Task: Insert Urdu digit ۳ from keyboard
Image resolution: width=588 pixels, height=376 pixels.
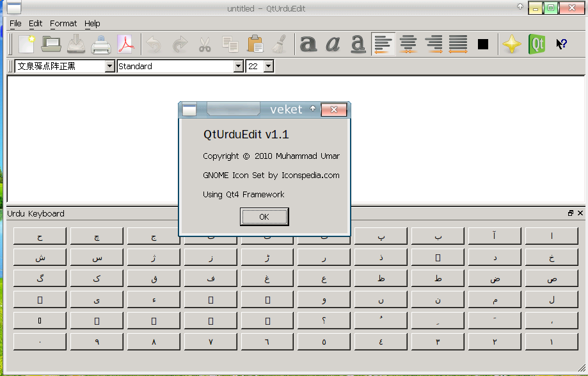Action: coord(438,341)
